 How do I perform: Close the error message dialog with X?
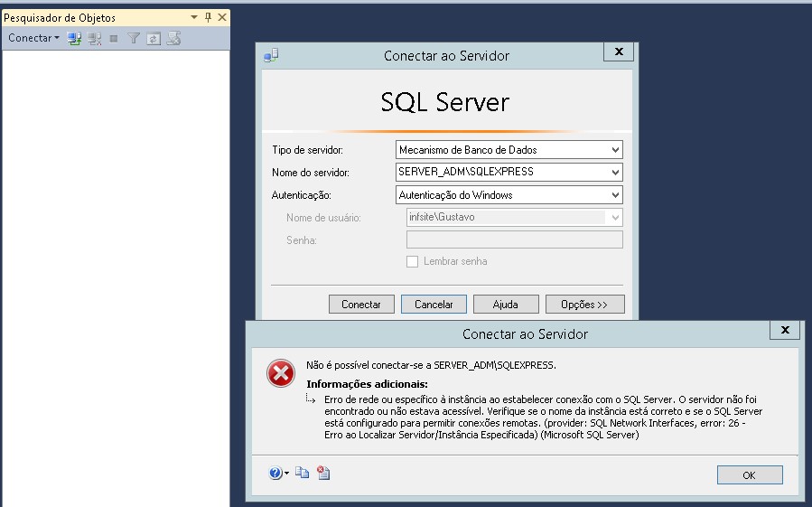[785, 330]
